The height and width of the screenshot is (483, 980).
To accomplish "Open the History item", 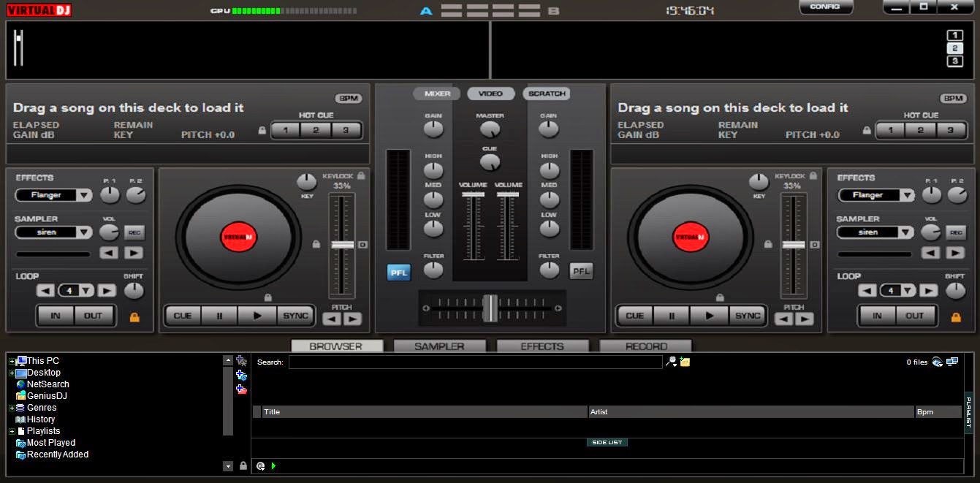I will click(x=36, y=419).
